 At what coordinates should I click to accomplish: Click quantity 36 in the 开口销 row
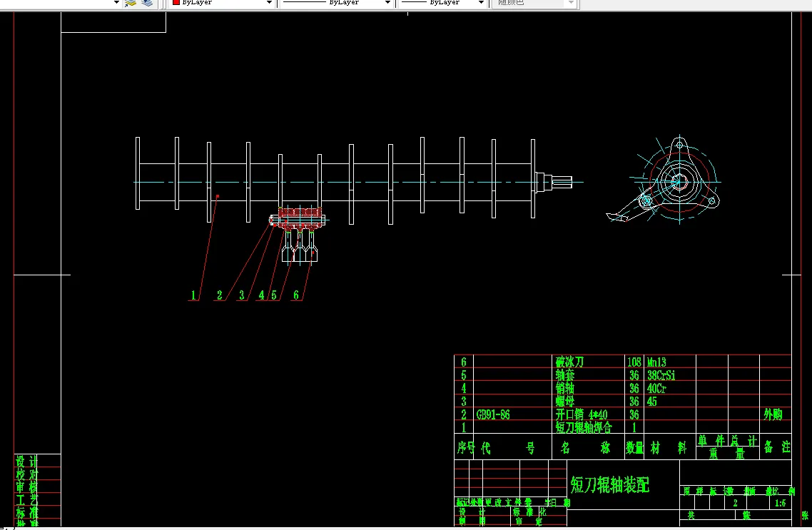(634, 414)
